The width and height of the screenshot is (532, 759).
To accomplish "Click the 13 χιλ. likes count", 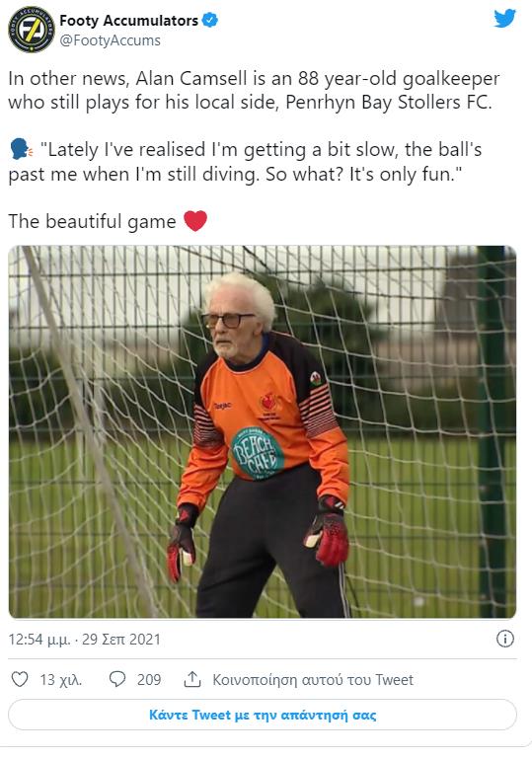I will pos(61,680).
